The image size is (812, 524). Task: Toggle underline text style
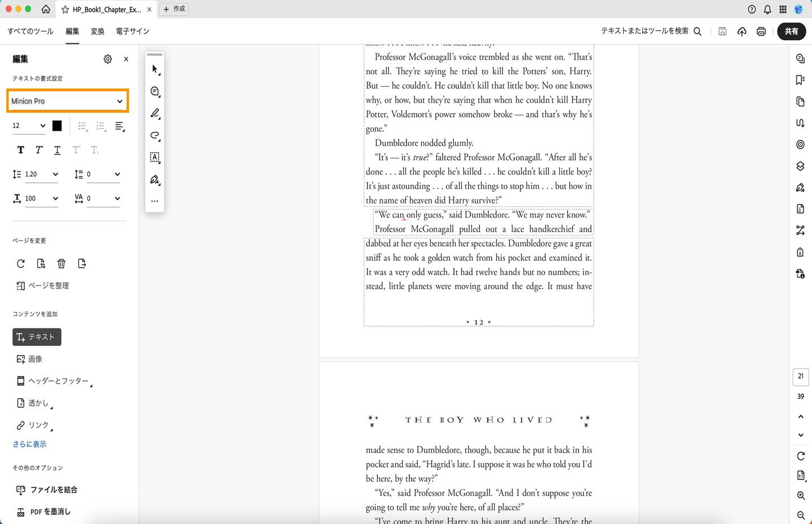(x=58, y=150)
